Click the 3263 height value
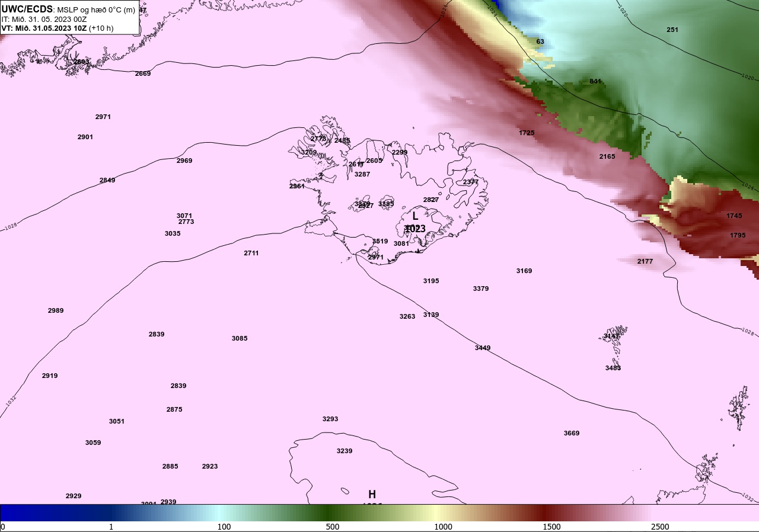 pos(407,316)
